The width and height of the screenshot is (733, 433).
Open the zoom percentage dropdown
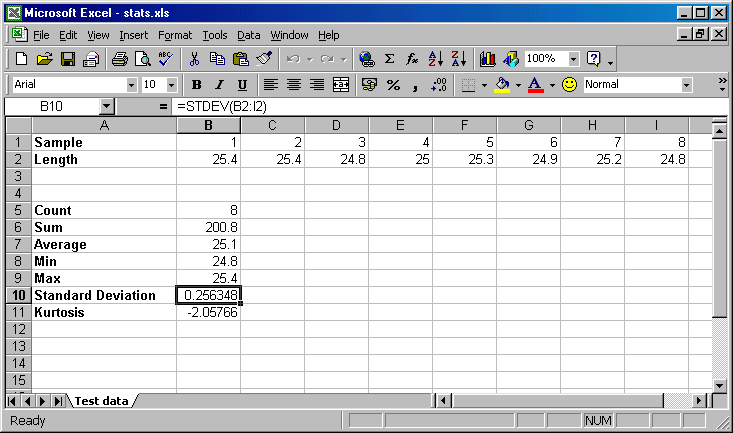[573, 59]
